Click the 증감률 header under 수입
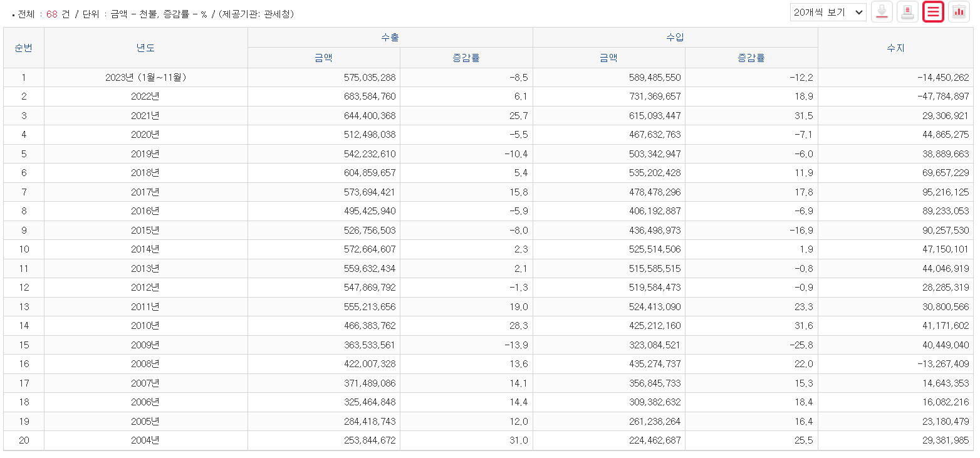980x458 pixels. coord(751,58)
